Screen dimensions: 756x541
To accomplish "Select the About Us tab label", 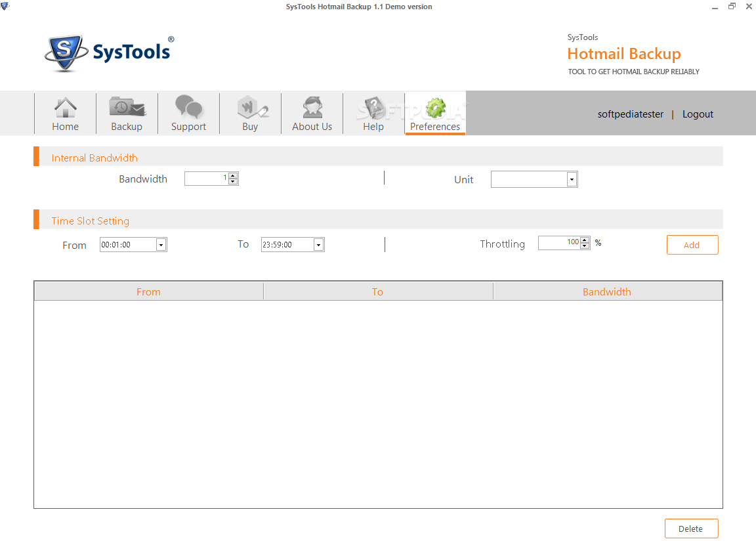I will [x=312, y=126].
